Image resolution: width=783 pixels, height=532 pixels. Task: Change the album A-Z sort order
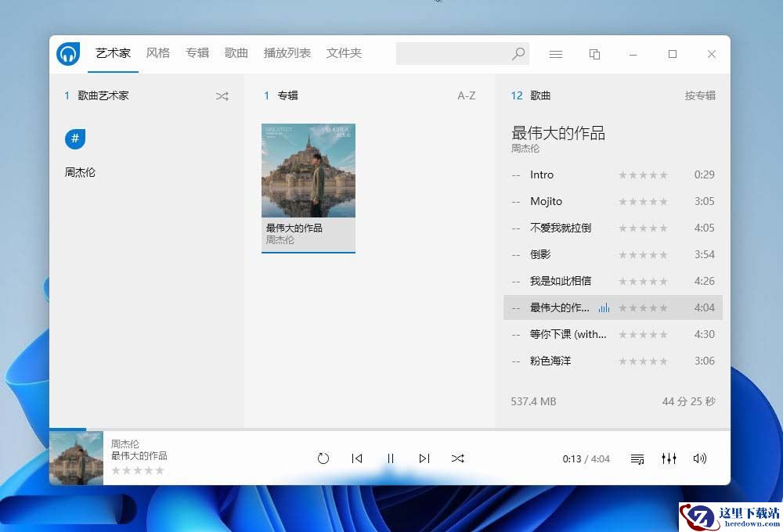point(466,96)
